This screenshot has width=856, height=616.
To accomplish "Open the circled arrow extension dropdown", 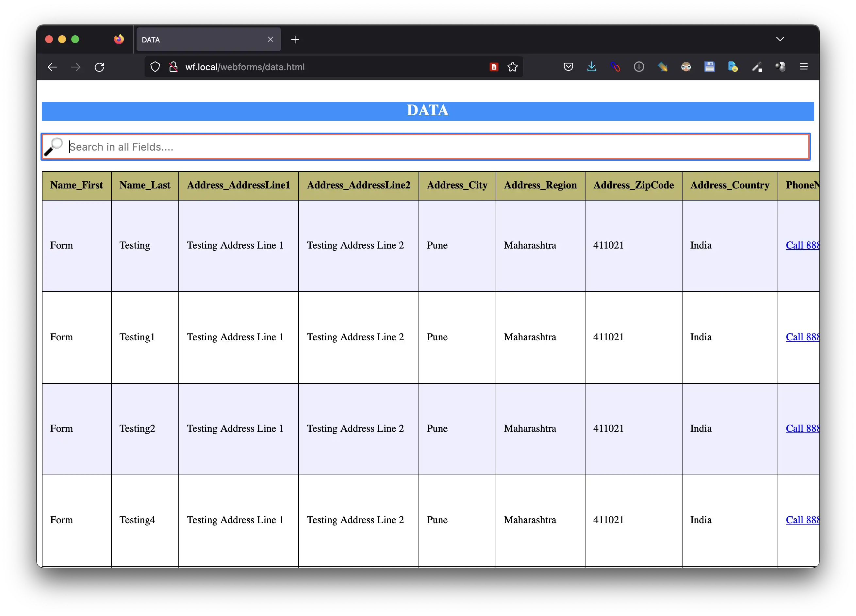I will tap(639, 67).
